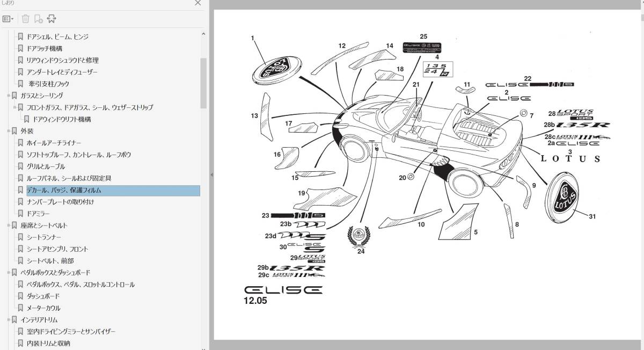Collapse the ガラスとシーリング section
Viewport: 644px width, 350px height.
coord(9,96)
